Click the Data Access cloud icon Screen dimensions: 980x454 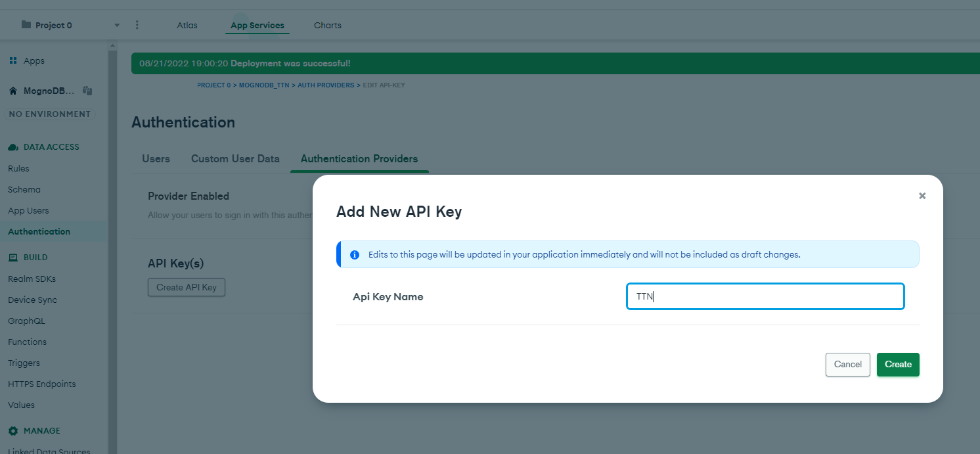(x=13, y=147)
